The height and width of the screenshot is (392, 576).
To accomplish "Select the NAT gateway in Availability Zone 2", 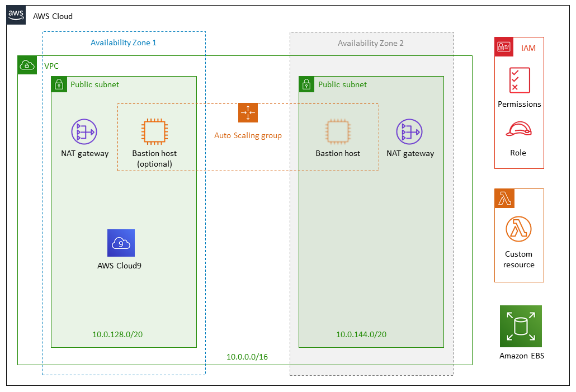I will pyautogui.click(x=410, y=132).
